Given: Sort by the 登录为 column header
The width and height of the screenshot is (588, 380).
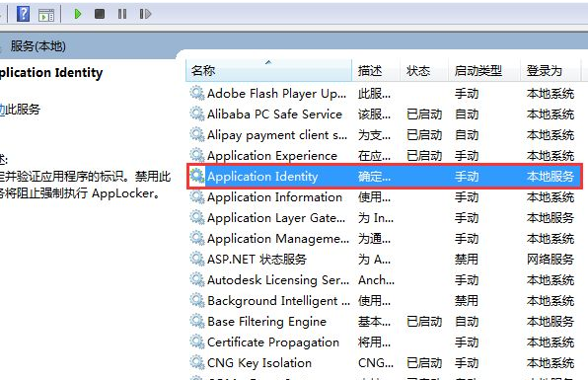Looking at the screenshot, I should (551, 70).
